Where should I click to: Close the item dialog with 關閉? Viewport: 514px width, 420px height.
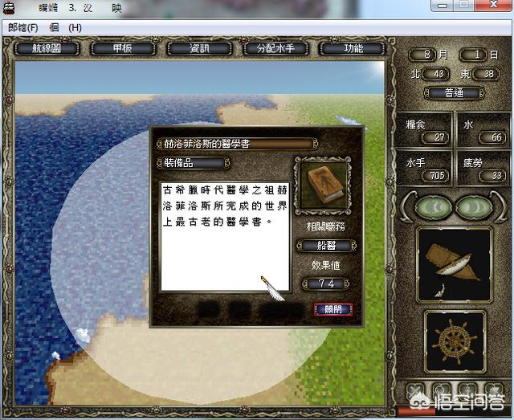point(332,309)
